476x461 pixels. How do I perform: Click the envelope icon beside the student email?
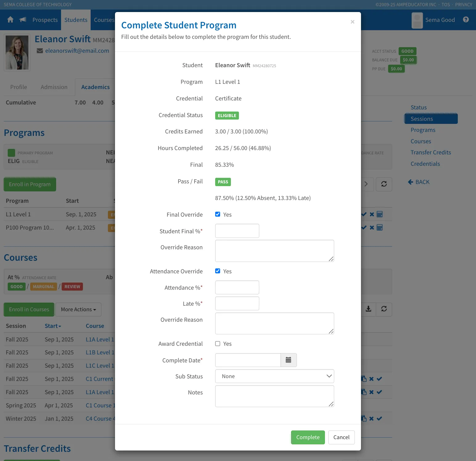pos(40,51)
